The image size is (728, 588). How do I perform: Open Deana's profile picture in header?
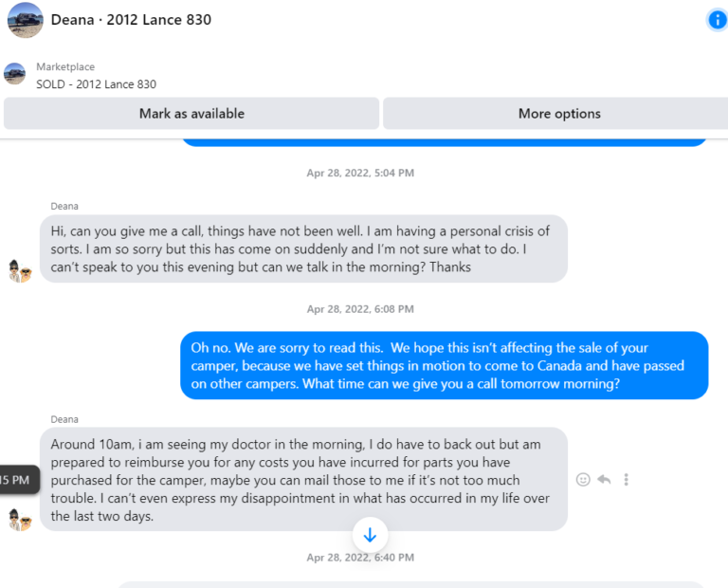click(26, 20)
